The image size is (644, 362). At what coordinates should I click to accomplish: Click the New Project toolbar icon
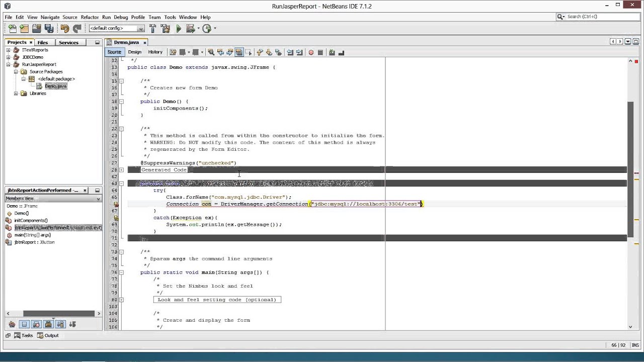tap(24, 29)
